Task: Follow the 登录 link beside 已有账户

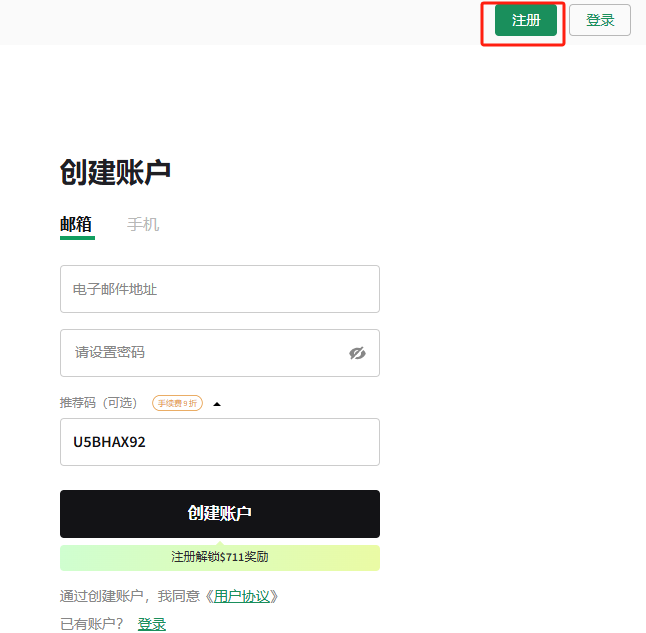Action: pos(152,624)
